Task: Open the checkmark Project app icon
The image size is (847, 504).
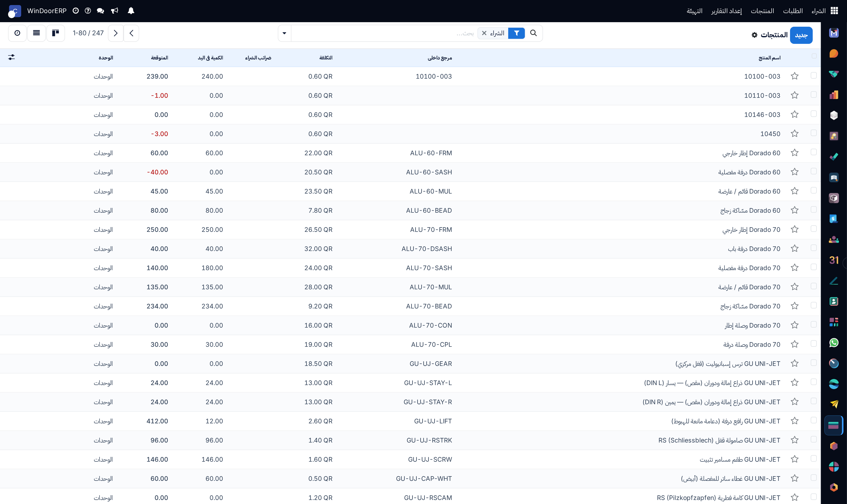Action: click(834, 157)
